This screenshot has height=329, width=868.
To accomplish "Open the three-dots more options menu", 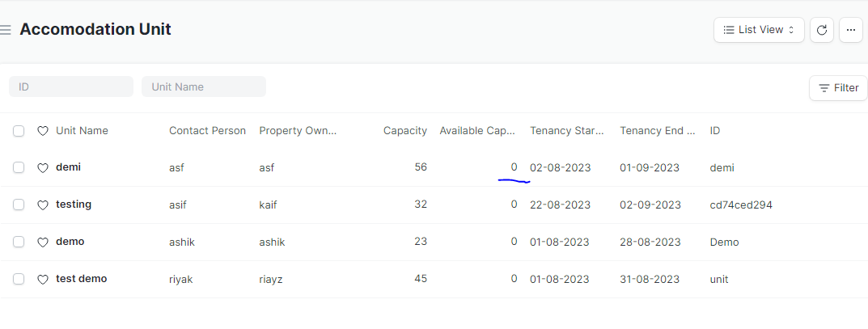I will point(851,30).
